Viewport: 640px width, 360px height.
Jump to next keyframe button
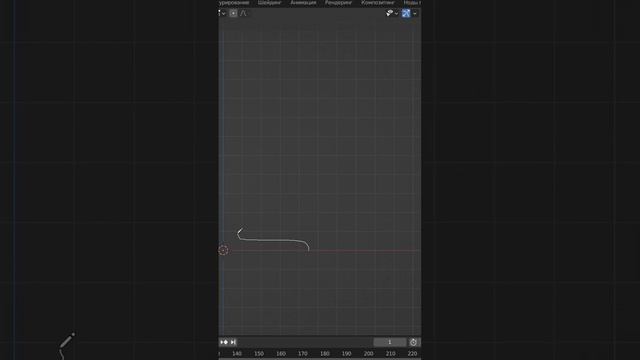(x=224, y=342)
